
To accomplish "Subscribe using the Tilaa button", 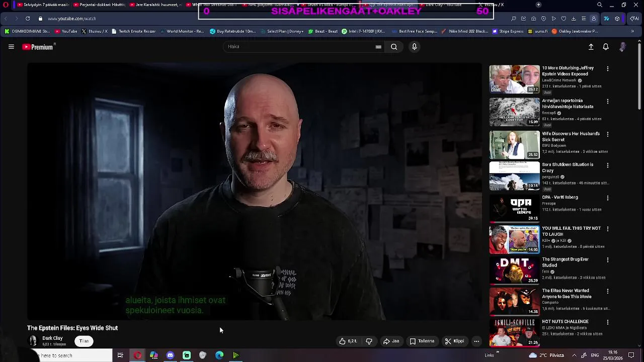I will coord(84,341).
